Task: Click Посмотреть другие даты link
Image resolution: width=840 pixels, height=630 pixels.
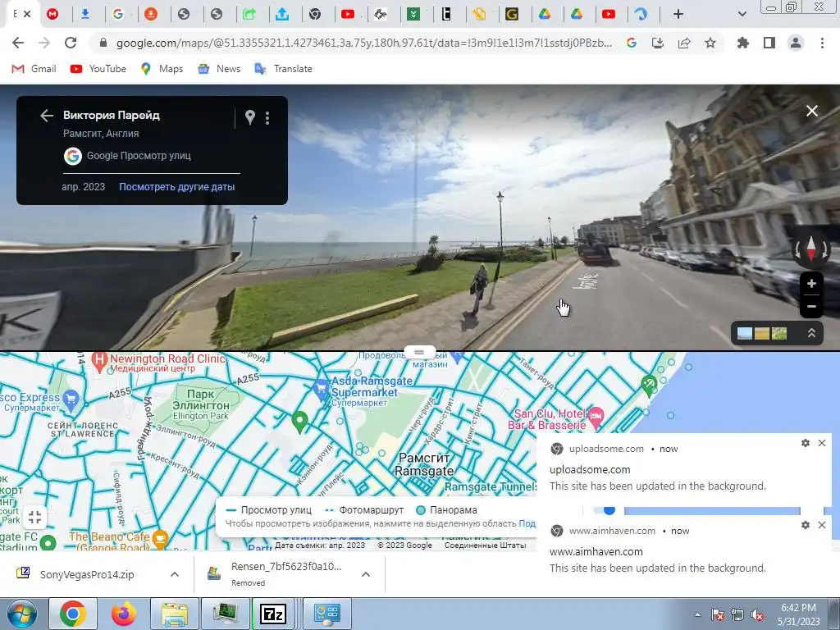Action: pyautogui.click(x=177, y=187)
